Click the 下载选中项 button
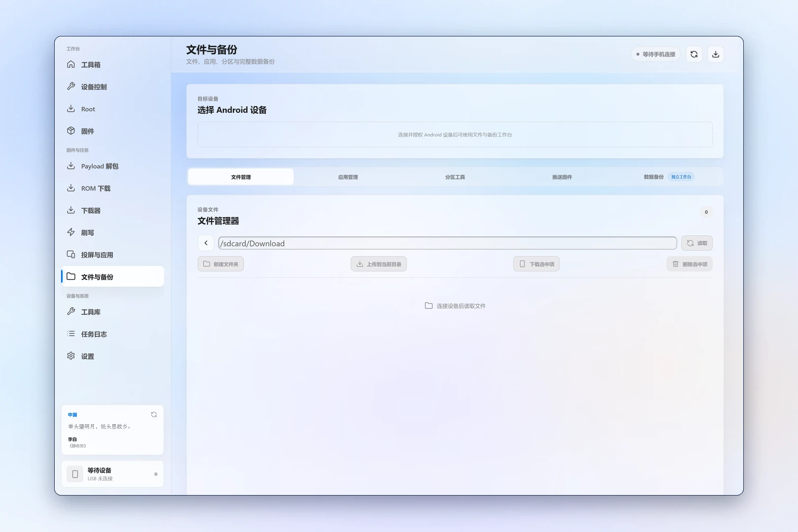This screenshot has width=798, height=532. coord(536,264)
